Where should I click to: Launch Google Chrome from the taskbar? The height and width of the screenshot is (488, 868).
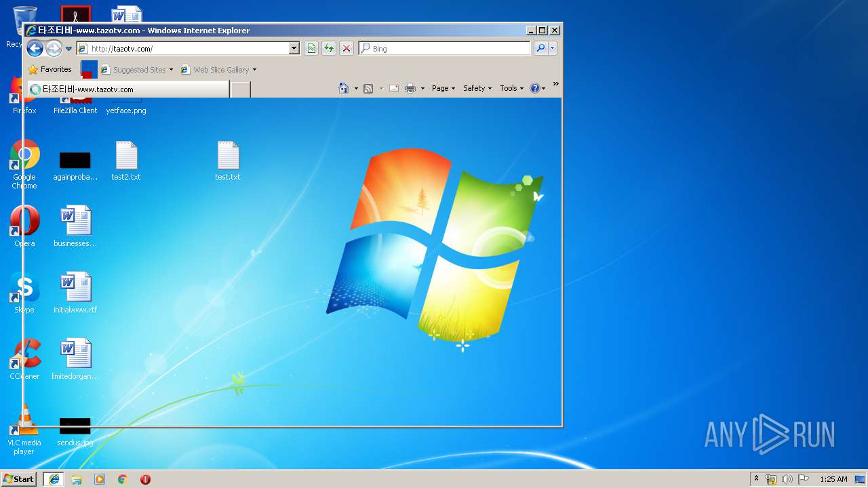click(123, 479)
